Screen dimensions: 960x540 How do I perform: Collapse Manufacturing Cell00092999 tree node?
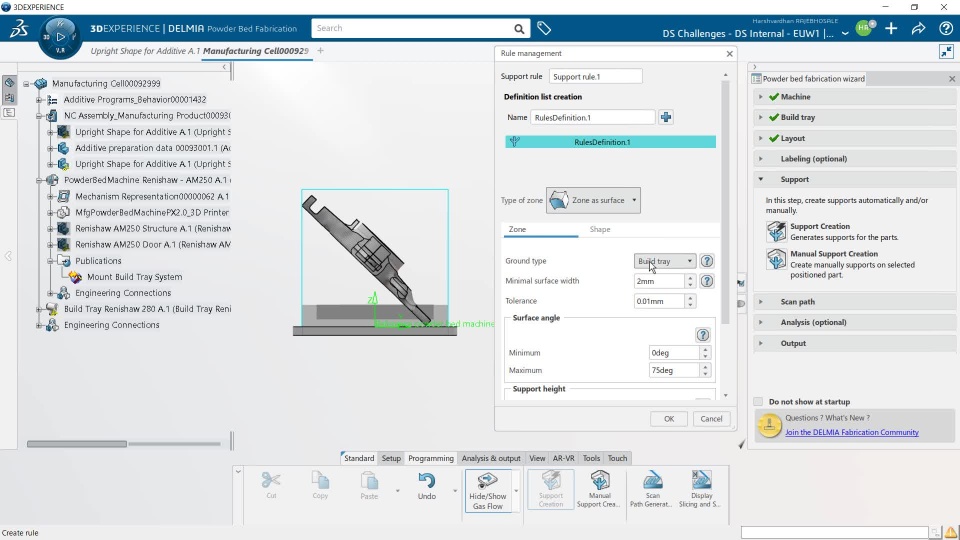[26, 83]
